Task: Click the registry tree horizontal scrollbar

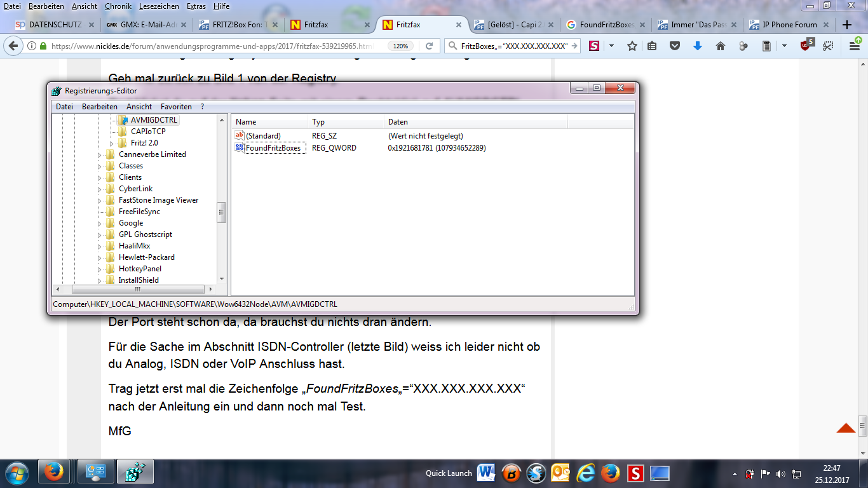Action: click(x=137, y=289)
